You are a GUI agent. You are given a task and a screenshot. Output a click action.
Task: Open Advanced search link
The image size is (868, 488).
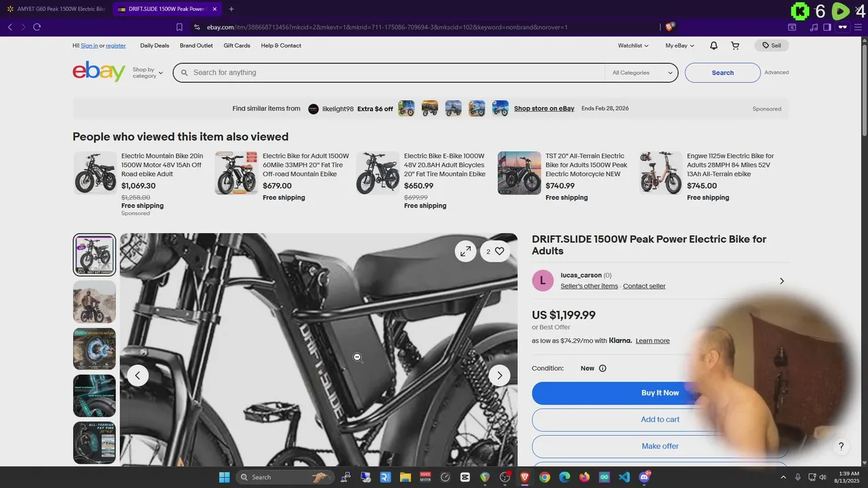776,73
